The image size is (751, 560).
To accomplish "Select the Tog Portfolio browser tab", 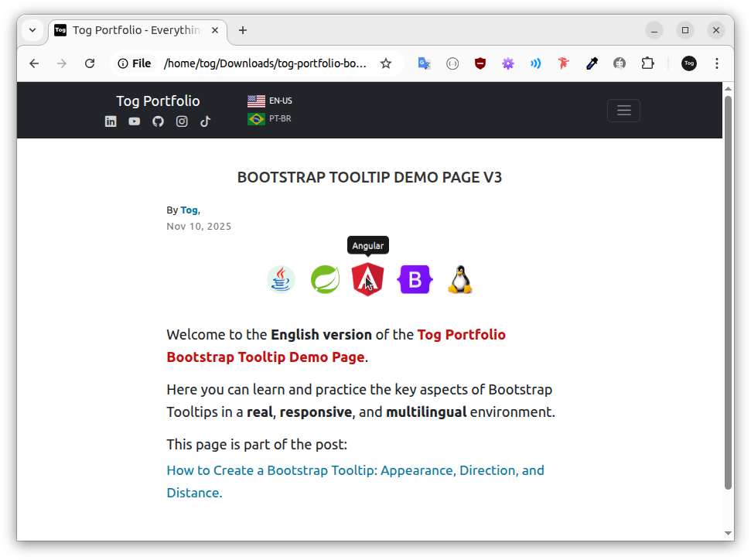I will pos(136,30).
